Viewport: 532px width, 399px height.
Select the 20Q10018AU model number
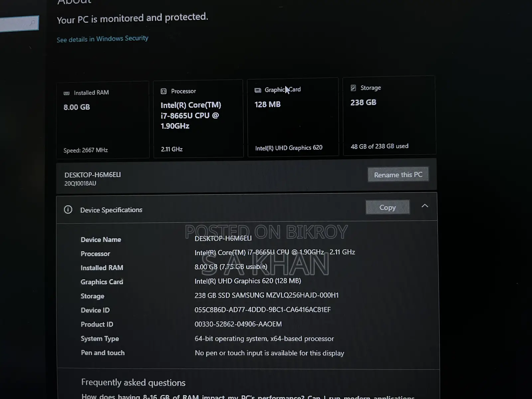point(80,184)
